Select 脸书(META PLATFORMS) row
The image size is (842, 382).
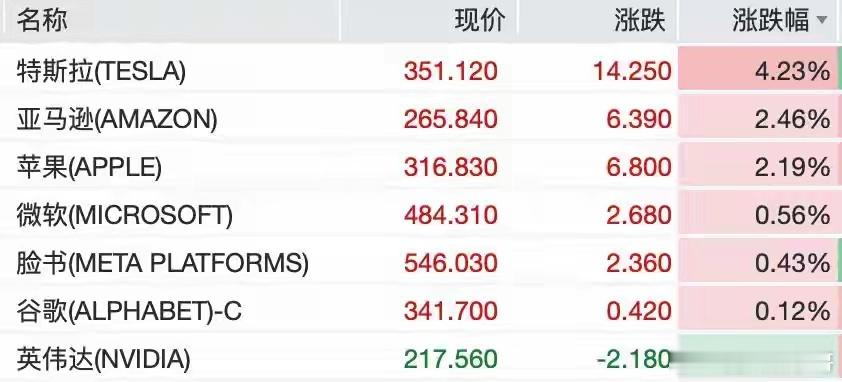pos(421,263)
